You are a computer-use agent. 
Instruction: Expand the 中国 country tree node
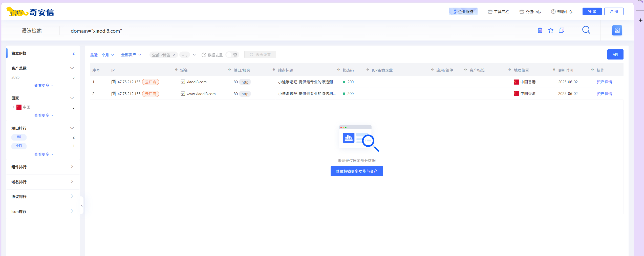13,107
